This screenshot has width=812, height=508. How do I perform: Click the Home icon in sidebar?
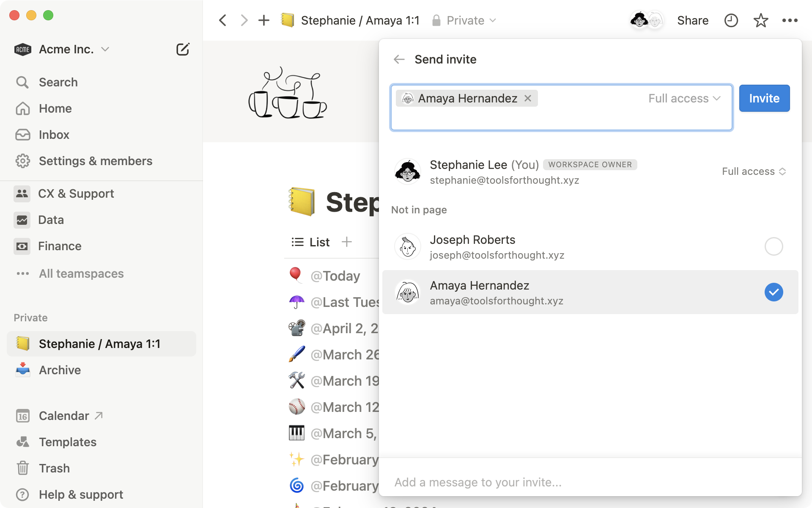pos(22,108)
